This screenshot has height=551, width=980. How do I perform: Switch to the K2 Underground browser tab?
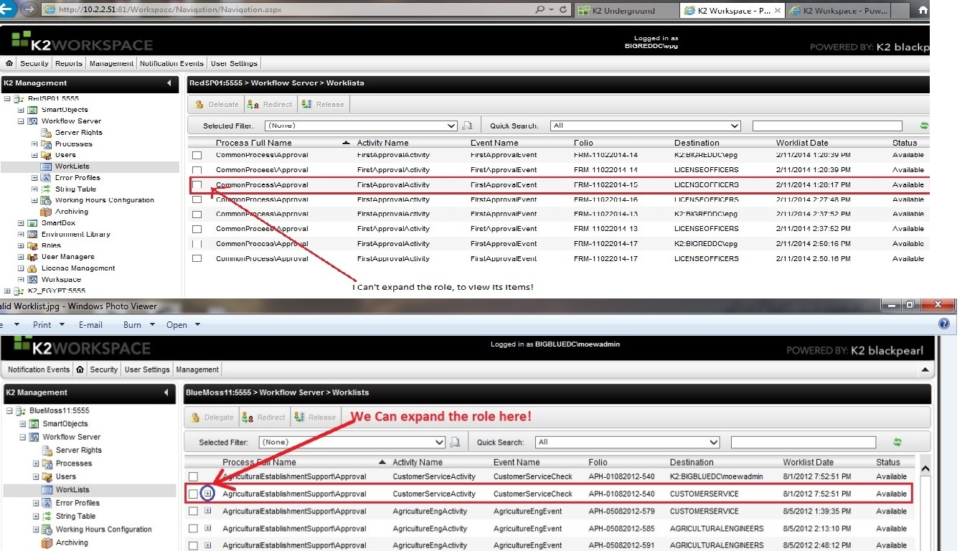tap(624, 11)
